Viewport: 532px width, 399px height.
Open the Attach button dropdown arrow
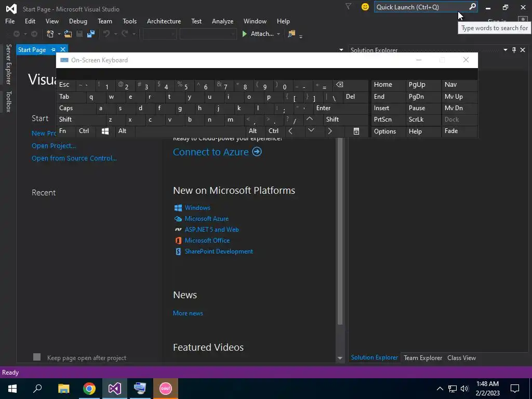point(278,34)
